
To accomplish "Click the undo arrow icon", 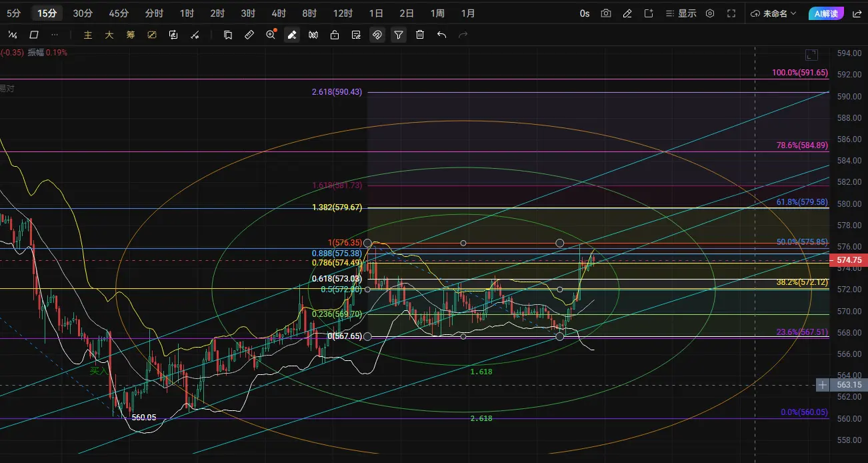I will pos(441,35).
